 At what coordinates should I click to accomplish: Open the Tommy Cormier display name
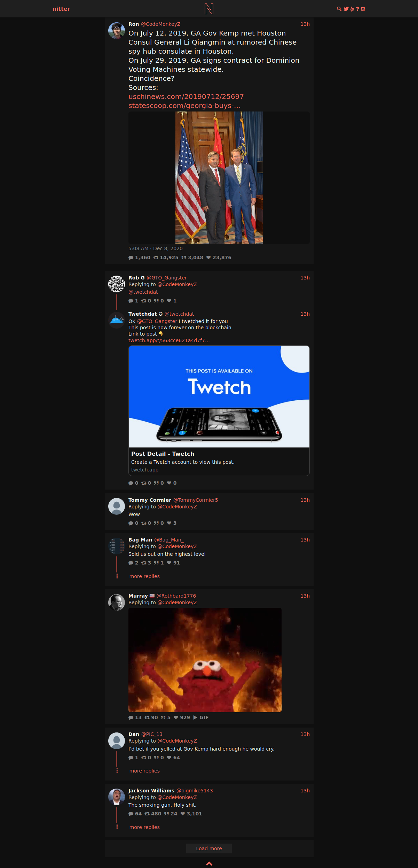click(x=150, y=500)
